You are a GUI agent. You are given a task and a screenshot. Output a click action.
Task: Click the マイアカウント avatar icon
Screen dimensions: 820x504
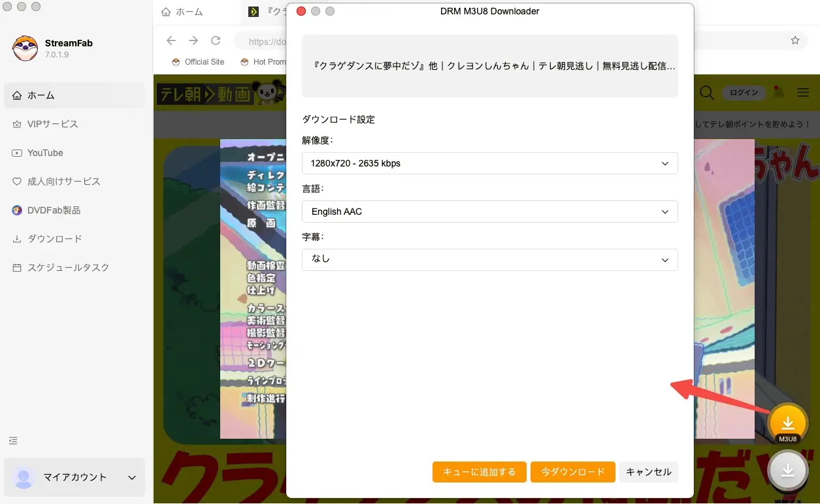coord(24,477)
